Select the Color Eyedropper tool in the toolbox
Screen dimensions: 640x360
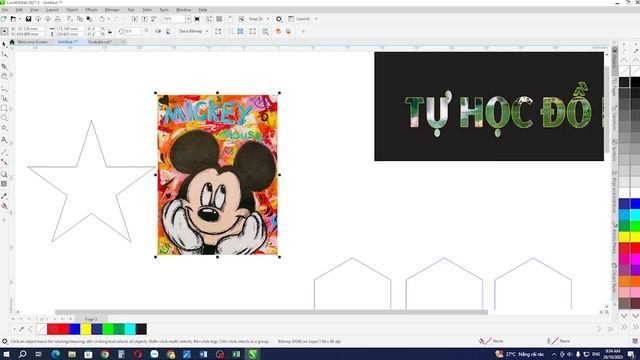(x=4, y=196)
